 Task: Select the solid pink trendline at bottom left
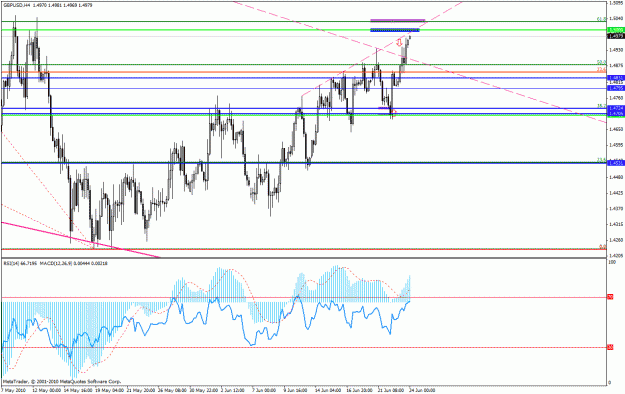click(x=81, y=240)
